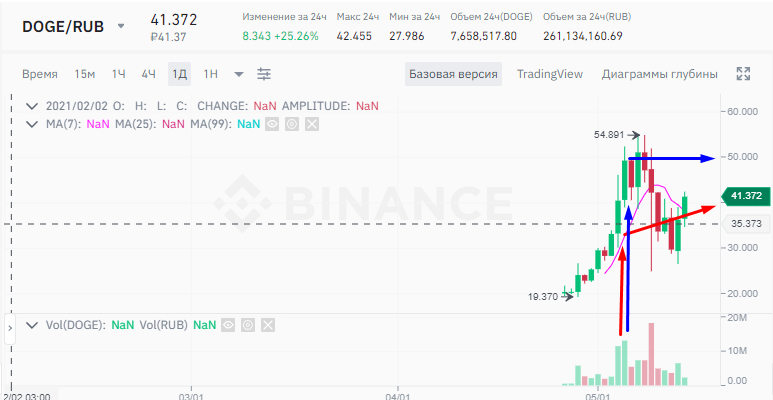Screen dimensions: 773x400
Task: Open Диаграммы глубины depth chart
Action: coord(659,74)
